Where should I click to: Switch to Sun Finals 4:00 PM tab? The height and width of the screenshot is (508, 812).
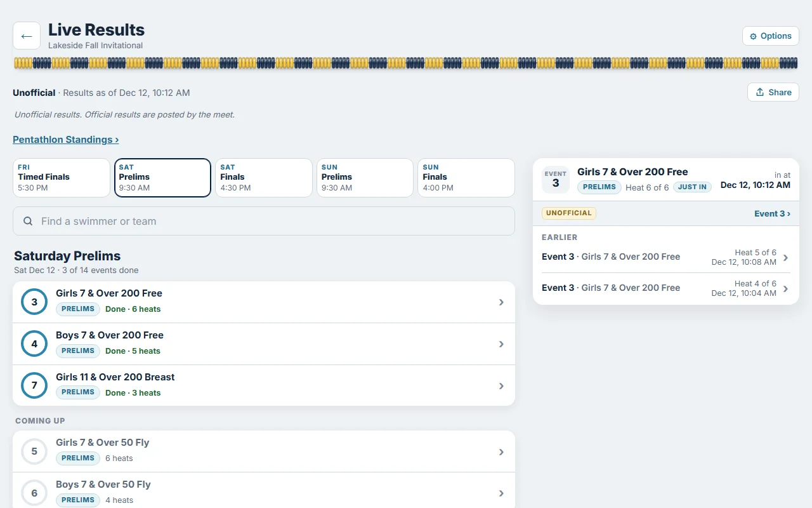tap(466, 178)
